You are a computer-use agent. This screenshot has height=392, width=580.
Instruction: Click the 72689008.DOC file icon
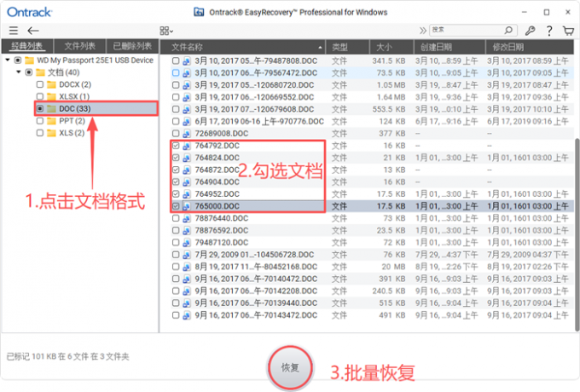(x=187, y=134)
